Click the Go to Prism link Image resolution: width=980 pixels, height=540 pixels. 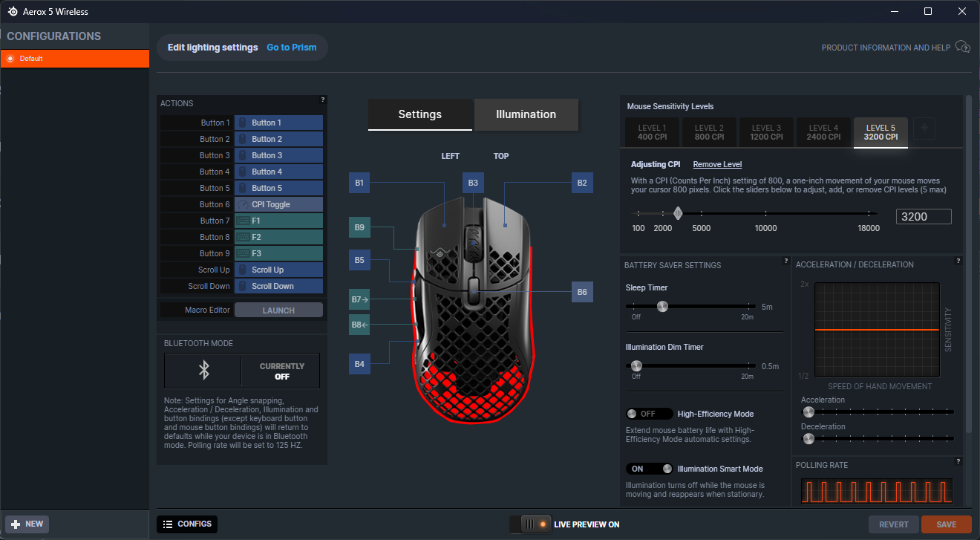(x=292, y=48)
